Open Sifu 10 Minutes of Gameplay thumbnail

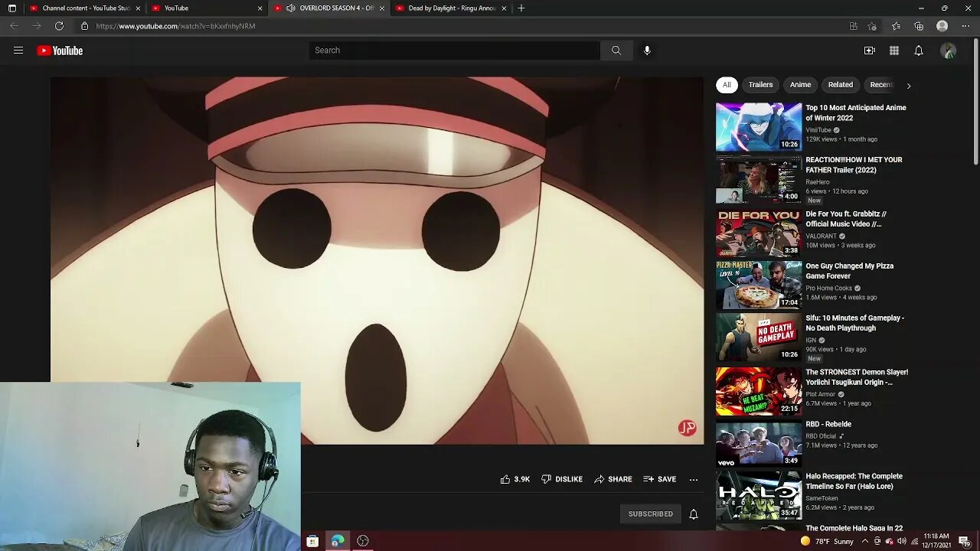coord(759,337)
